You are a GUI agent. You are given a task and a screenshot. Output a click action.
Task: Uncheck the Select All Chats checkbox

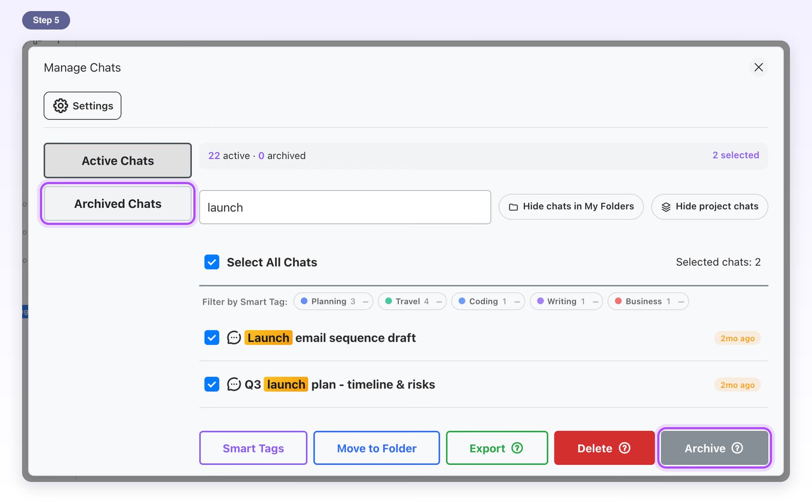click(212, 262)
